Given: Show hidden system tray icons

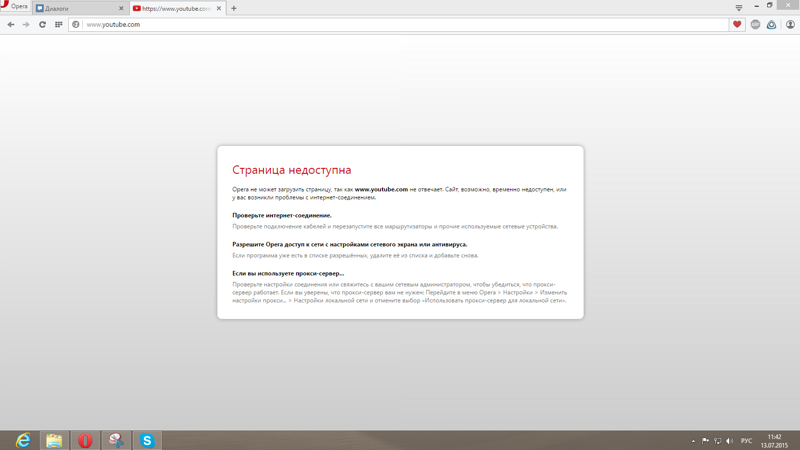Looking at the screenshot, I should pyautogui.click(x=693, y=441).
